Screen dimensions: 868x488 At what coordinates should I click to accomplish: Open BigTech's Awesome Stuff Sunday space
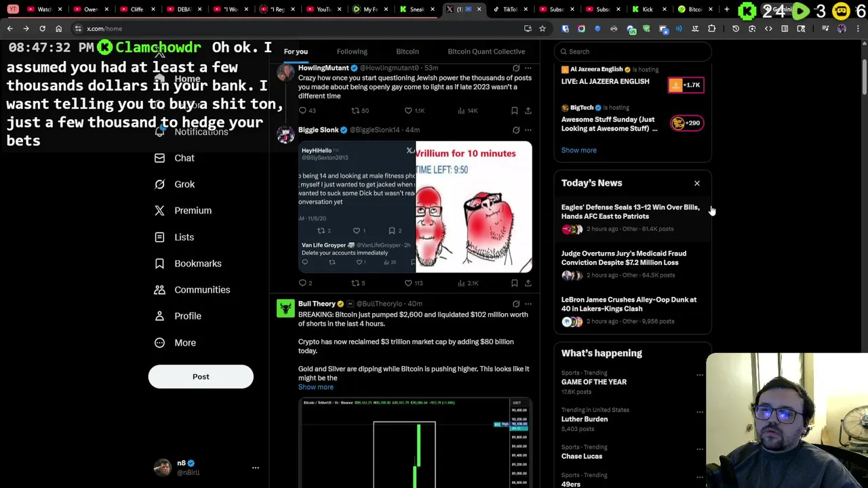tap(632, 119)
